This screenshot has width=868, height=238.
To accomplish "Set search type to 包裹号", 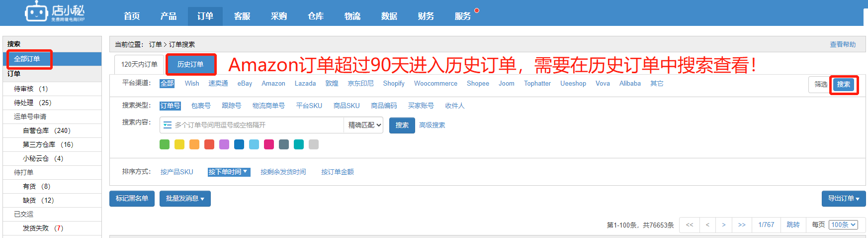I will 201,106.
